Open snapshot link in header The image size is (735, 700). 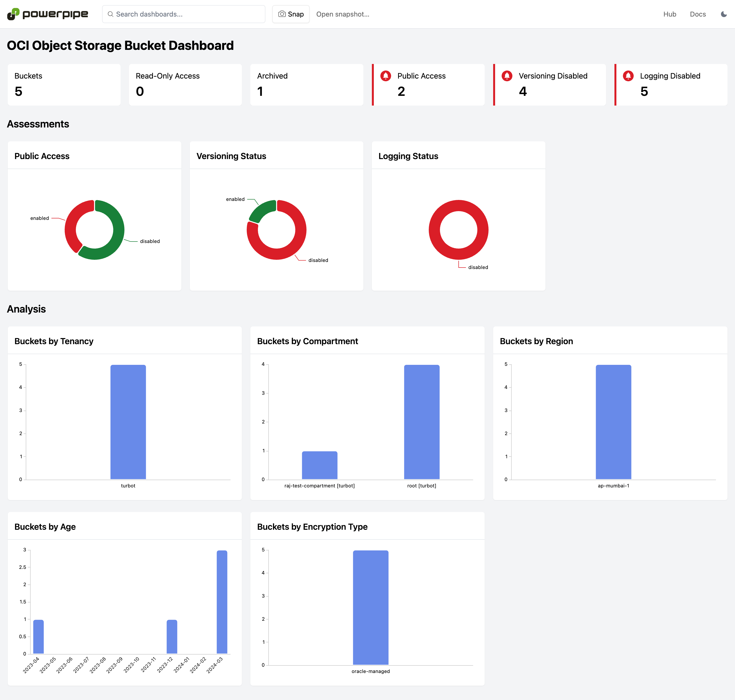[343, 14]
